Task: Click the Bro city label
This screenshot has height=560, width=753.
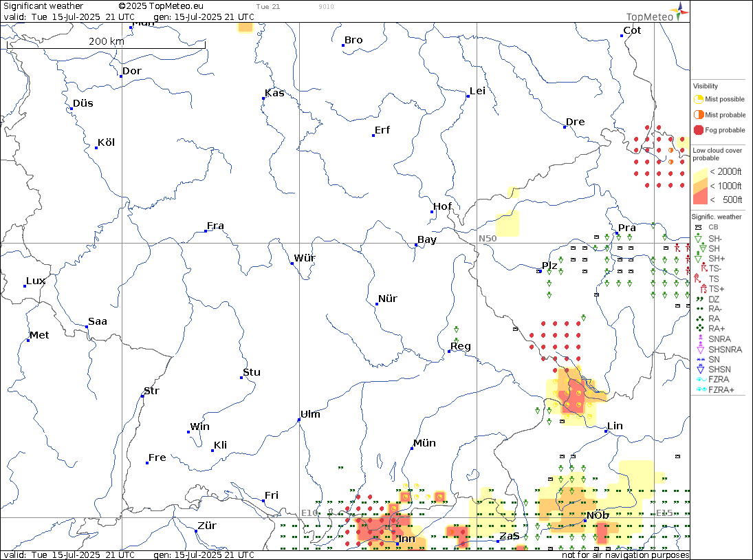Action: click(353, 40)
